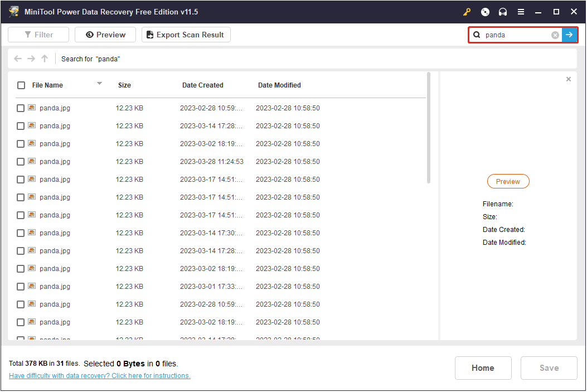Click the MiniTool logo in title bar

pyautogui.click(x=13, y=11)
